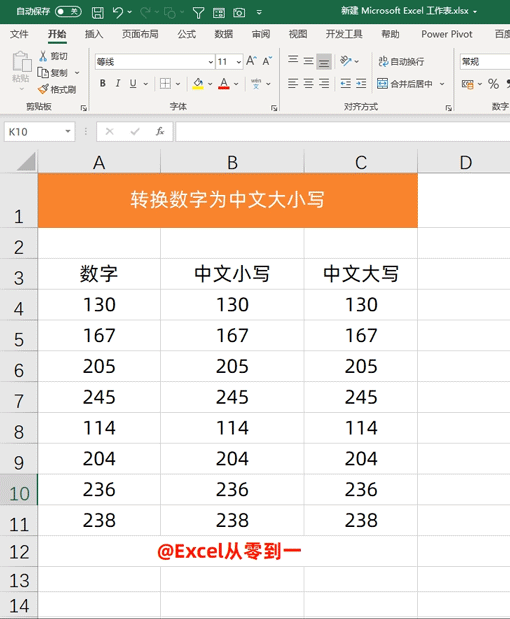The height and width of the screenshot is (619, 510).
Task: Click the Filter funnel icon in quick access toolbar
Action: coord(199,13)
